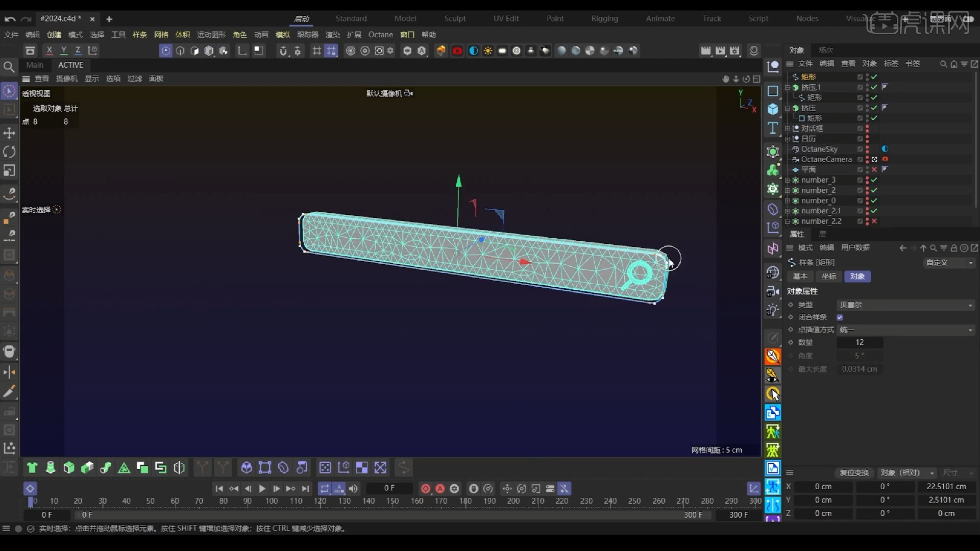
Task: Open the 运动图形 menu
Action: pyautogui.click(x=211, y=35)
